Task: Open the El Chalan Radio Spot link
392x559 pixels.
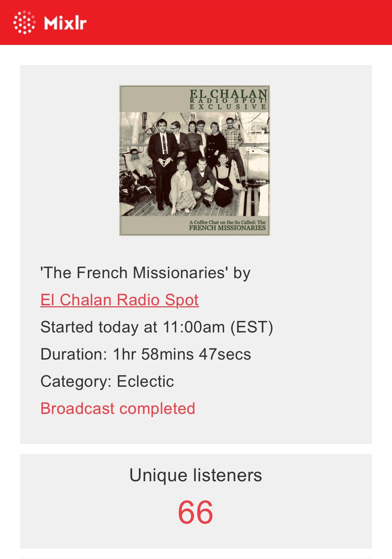Action: pyautogui.click(x=119, y=300)
